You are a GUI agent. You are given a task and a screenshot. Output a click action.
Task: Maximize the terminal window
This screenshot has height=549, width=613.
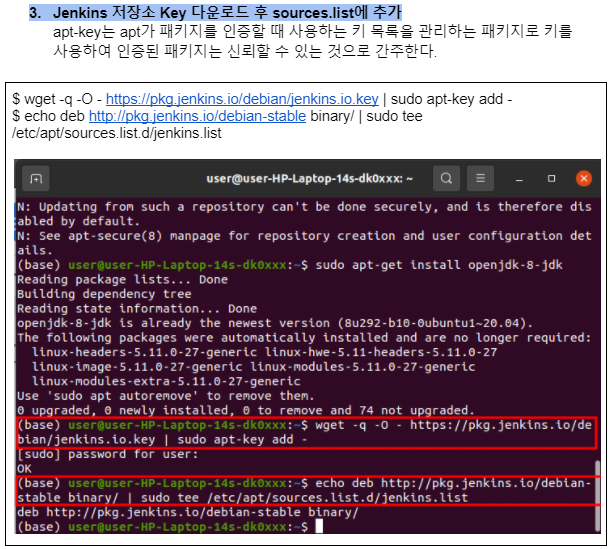tap(551, 179)
